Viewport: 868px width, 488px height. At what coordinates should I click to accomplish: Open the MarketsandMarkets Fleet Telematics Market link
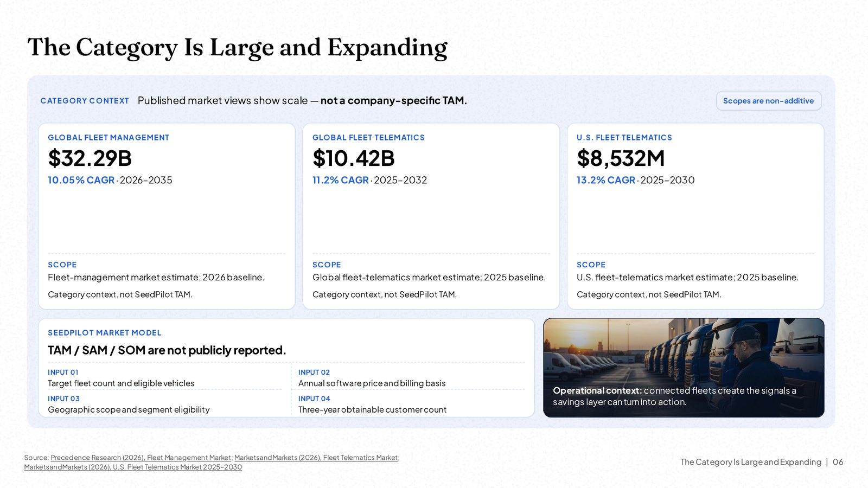click(316, 458)
